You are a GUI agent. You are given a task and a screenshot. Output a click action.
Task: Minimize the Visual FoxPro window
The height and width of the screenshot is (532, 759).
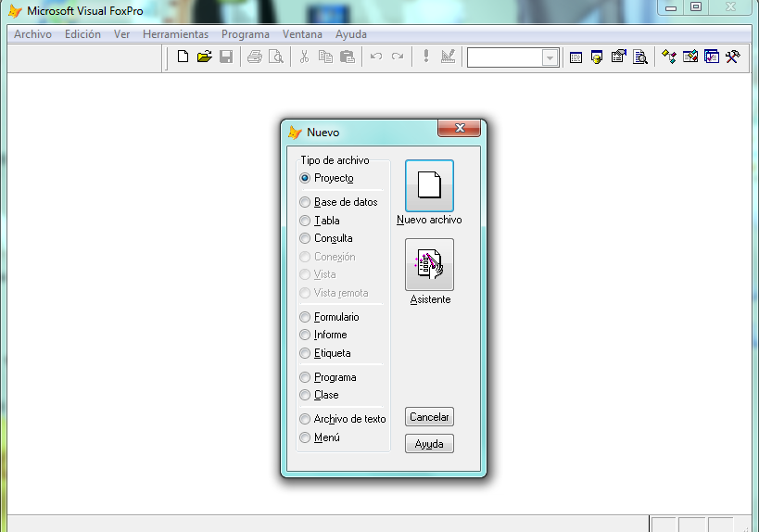(670, 7)
